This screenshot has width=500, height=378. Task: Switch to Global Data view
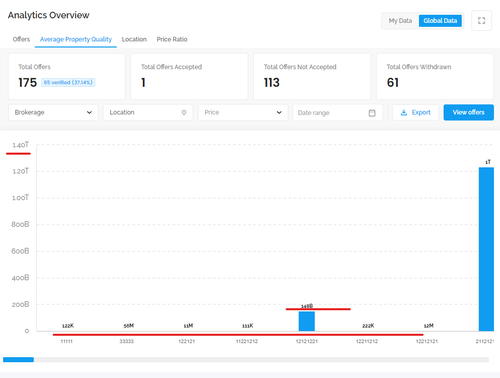pos(440,21)
